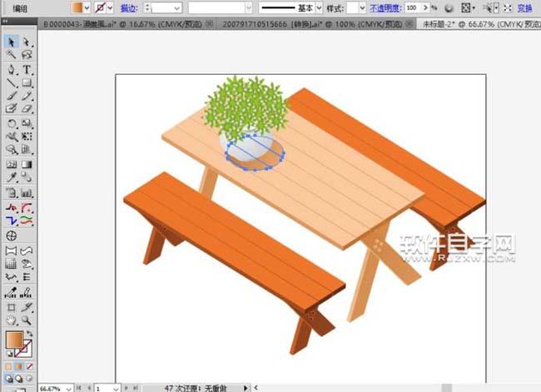Select the Rectangle tool
Viewport: 541px width, 392px height.
[x=27, y=83]
